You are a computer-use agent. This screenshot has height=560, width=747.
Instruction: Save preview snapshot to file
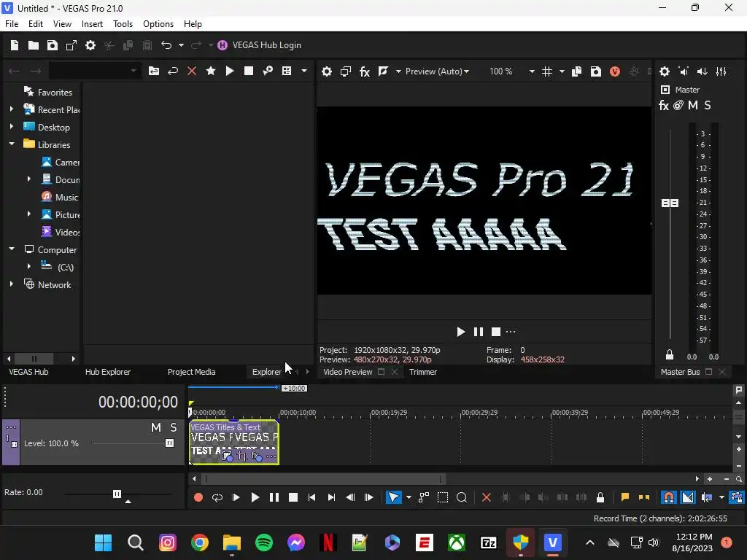[x=596, y=71]
